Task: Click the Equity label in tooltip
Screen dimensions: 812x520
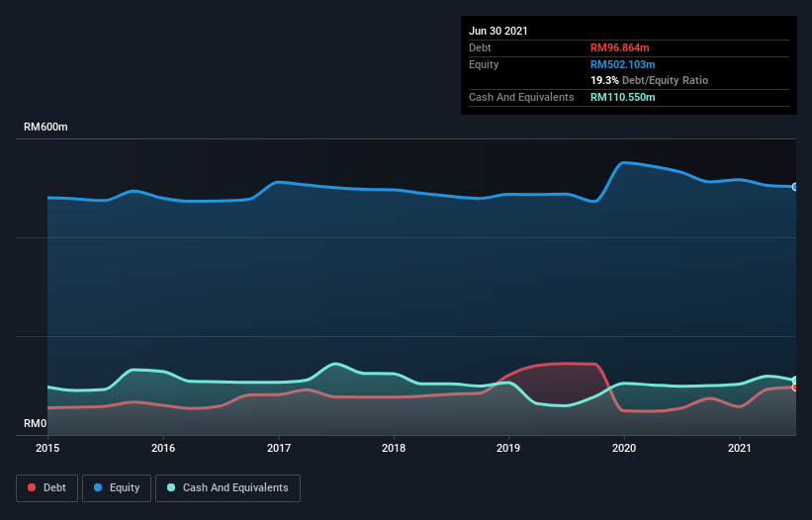Action: [x=484, y=64]
